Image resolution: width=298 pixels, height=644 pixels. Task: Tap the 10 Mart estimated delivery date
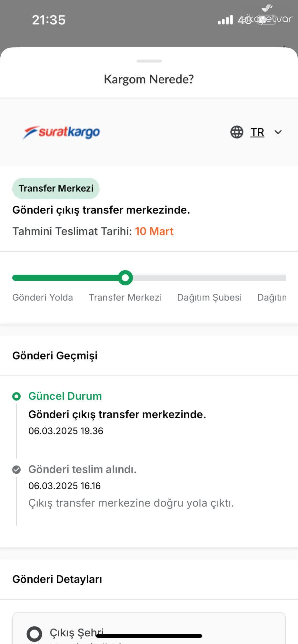pos(154,231)
